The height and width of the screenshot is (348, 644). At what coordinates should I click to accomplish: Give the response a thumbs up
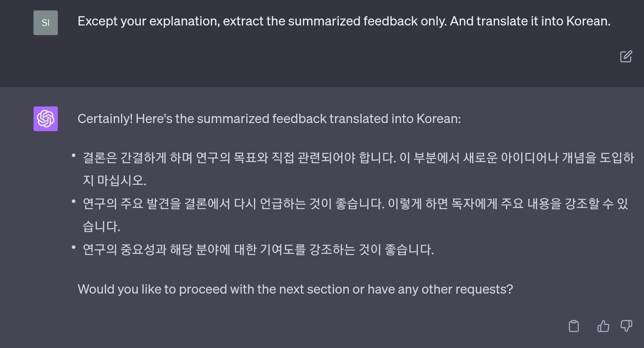point(603,326)
